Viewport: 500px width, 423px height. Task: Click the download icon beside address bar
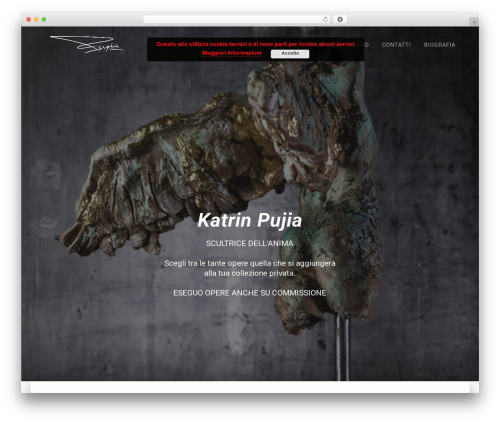coord(340,19)
